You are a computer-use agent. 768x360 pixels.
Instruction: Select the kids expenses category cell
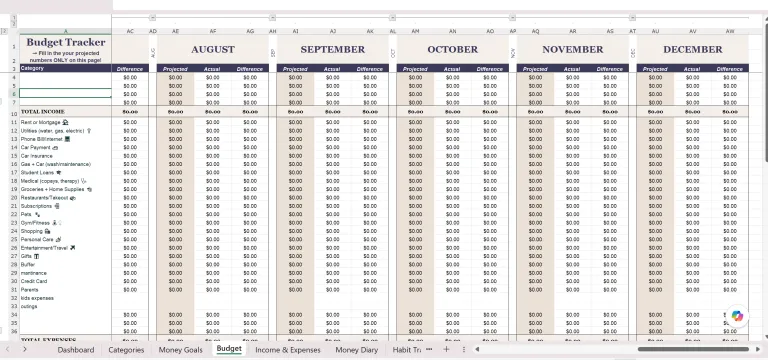pos(65,298)
